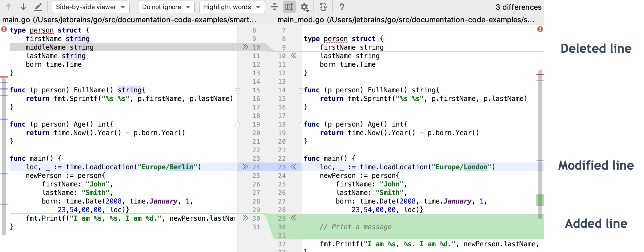Viewport: 644px width, 252px height.
Task: Apply Berlin change using chevron at line 24
Action: click(x=245, y=167)
